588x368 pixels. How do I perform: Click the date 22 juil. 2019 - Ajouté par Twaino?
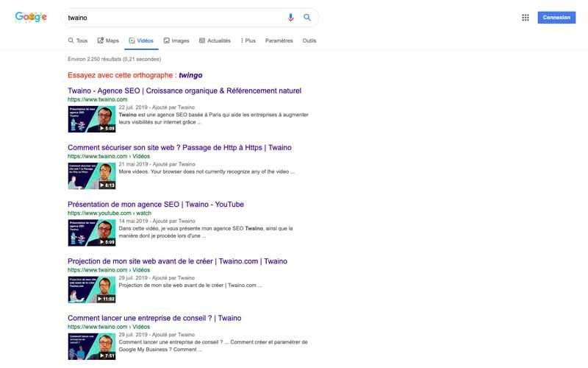pos(157,107)
